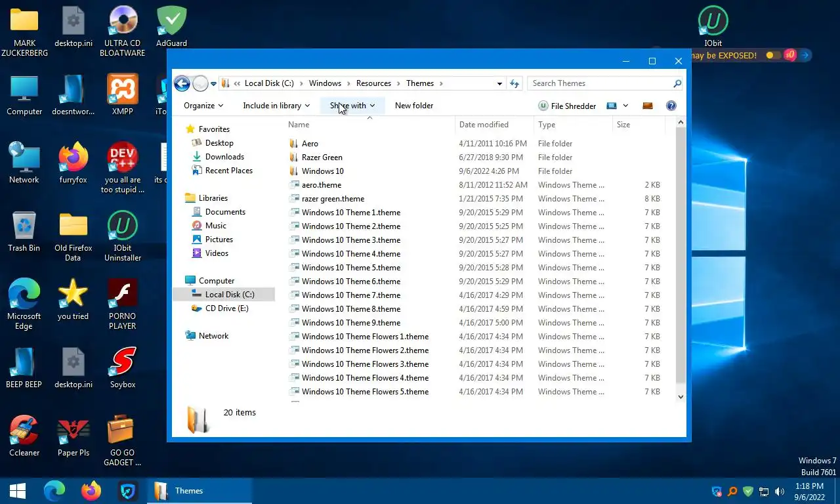The height and width of the screenshot is (504, 840).
Task: Open the Share with dropdown
Action: pyautogui.click(x=352, y=106)
